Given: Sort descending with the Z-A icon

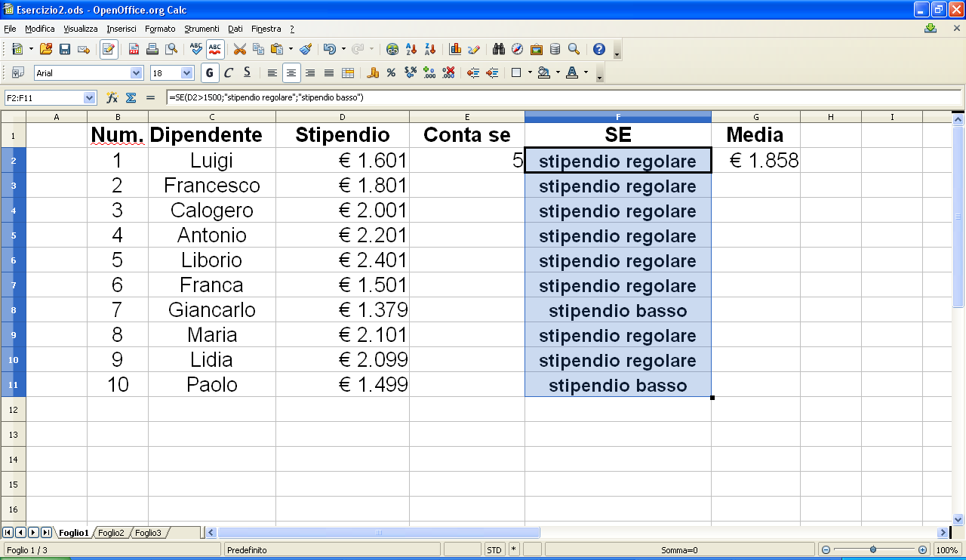Looking at the screenshot, I should 430,49.
